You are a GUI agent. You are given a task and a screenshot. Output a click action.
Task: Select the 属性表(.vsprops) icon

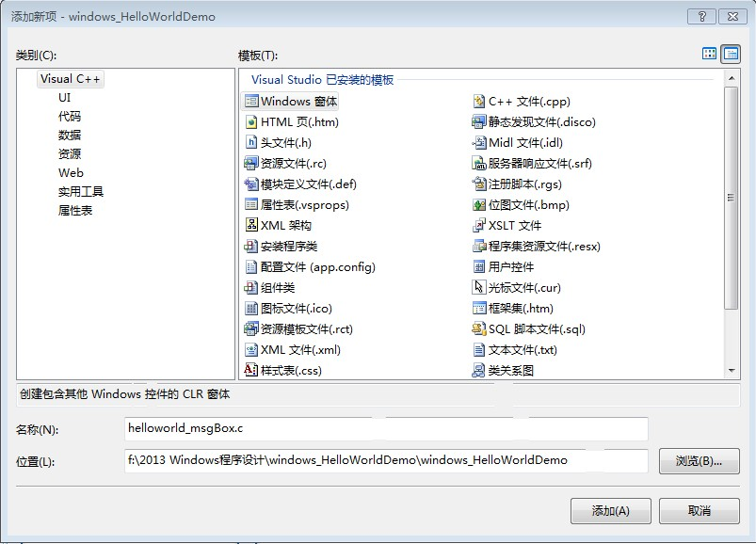pos(251,205)
